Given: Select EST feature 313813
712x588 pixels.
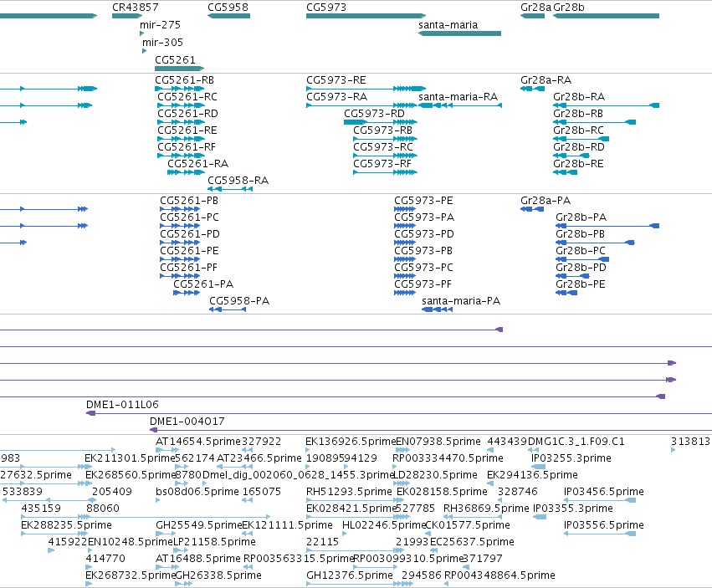Looking at the screenshot, I should pyautogui.click(x=674, y=450).
